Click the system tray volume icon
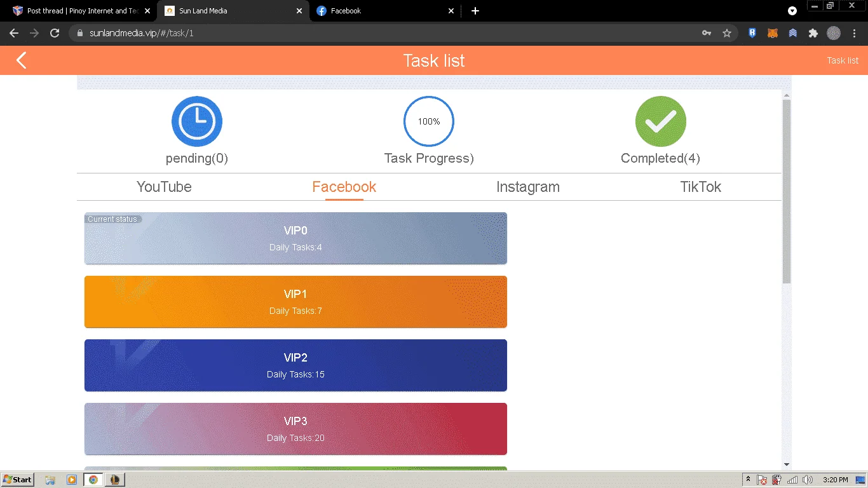 (808, 480)
